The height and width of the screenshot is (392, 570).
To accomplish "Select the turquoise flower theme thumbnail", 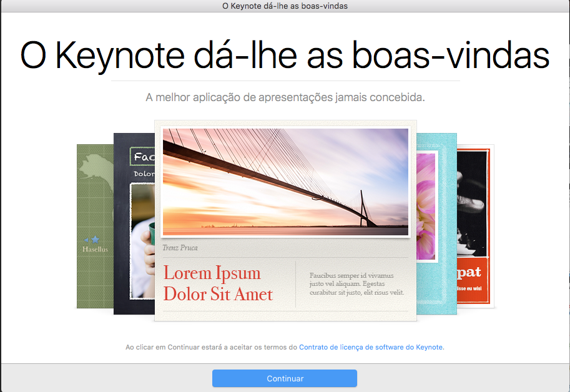I will (x=436, y=223).
